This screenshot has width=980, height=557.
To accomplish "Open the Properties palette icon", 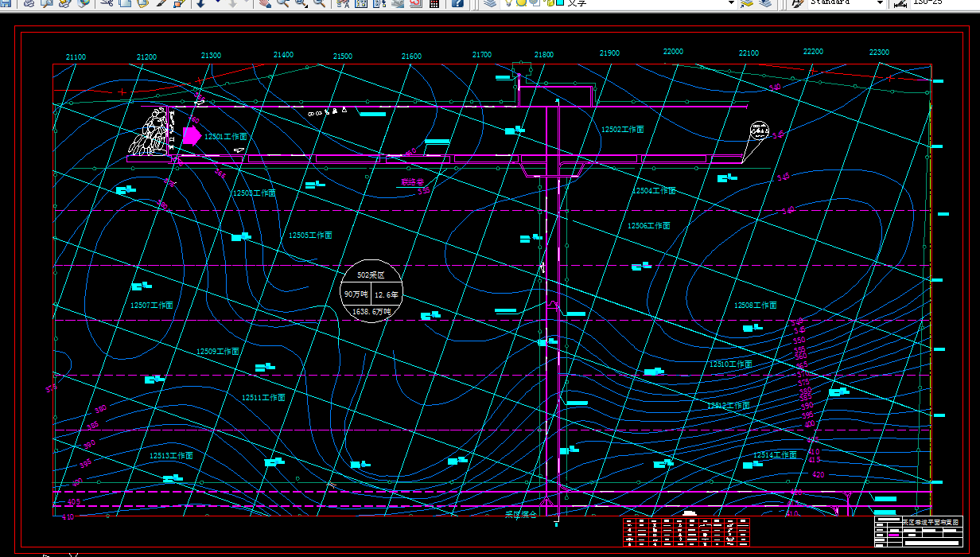I will point(343,2).
